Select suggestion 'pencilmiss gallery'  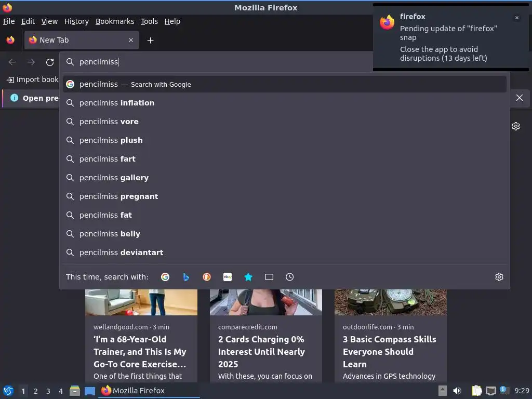tap(284, 178)
